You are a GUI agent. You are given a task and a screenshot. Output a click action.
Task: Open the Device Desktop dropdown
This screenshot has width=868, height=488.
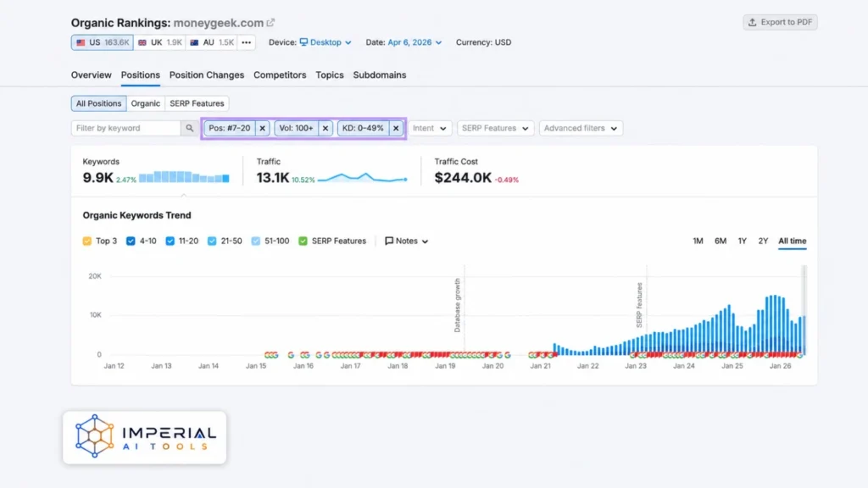point(325,42)
